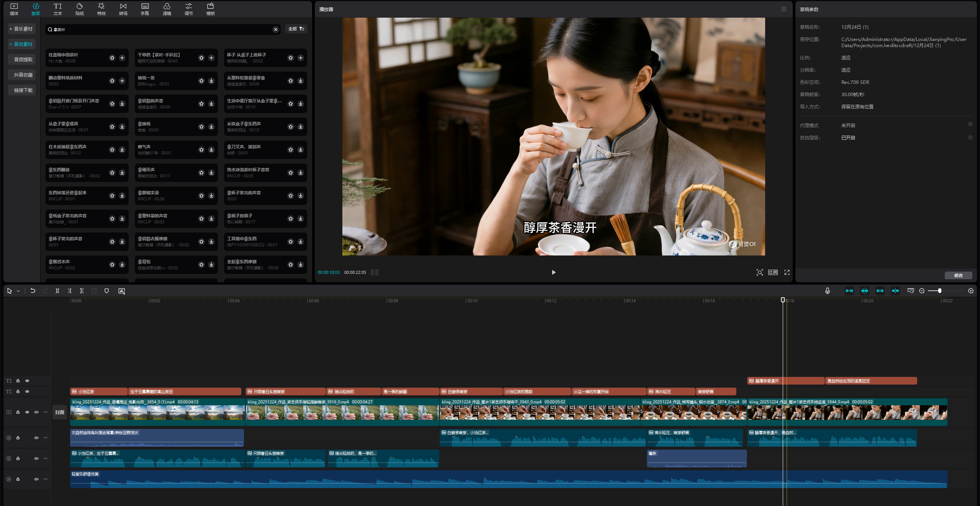
Task: Favorite the 热水冲泡茶叶杯子音效 sound effect
Action: click(291, 173)
